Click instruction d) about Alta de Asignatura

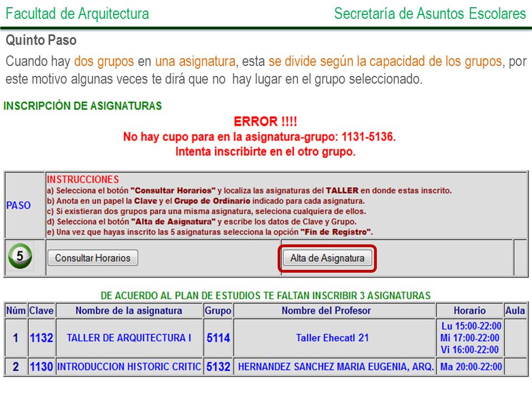click(202, 222)
